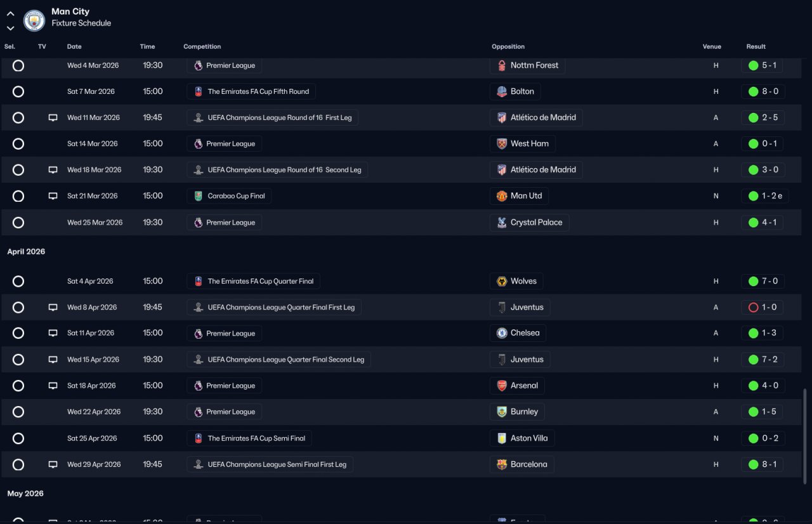
Task: Click the Arsenal club badge
Action: [x=502, y=386]
